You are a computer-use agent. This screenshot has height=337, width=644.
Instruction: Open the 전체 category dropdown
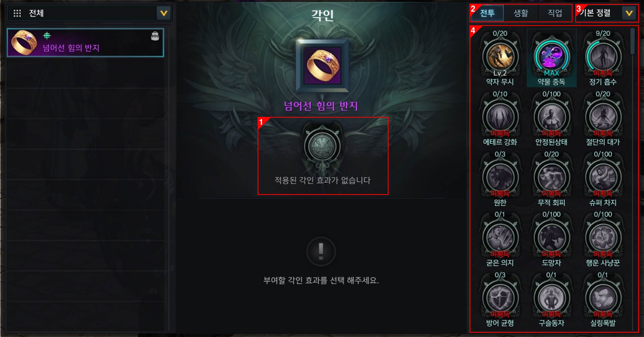(89, 13)
